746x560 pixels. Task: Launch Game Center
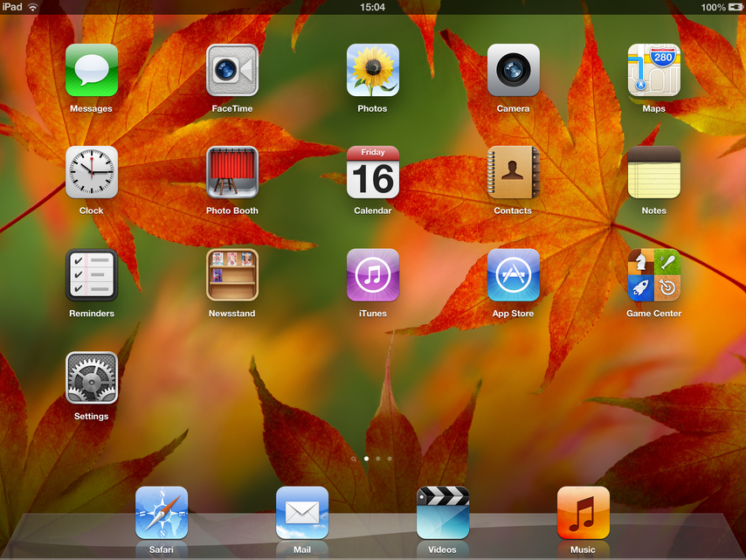pyautogui.click(x=653, y=274)
